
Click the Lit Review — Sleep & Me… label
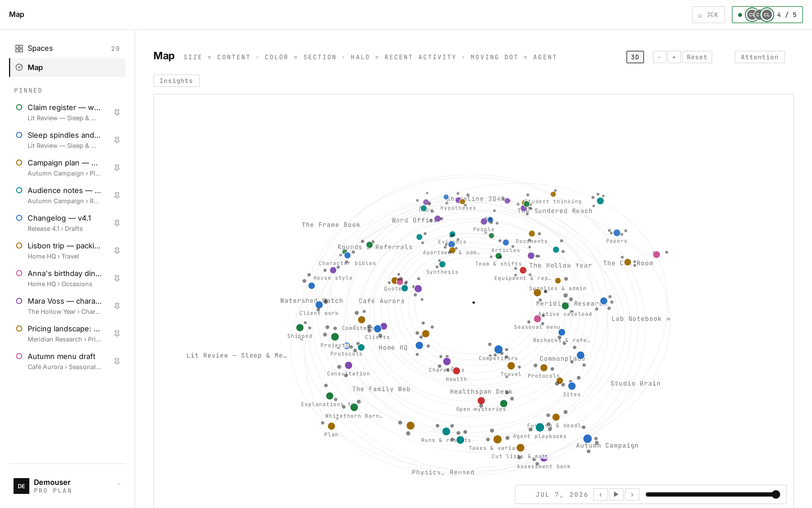237,356
